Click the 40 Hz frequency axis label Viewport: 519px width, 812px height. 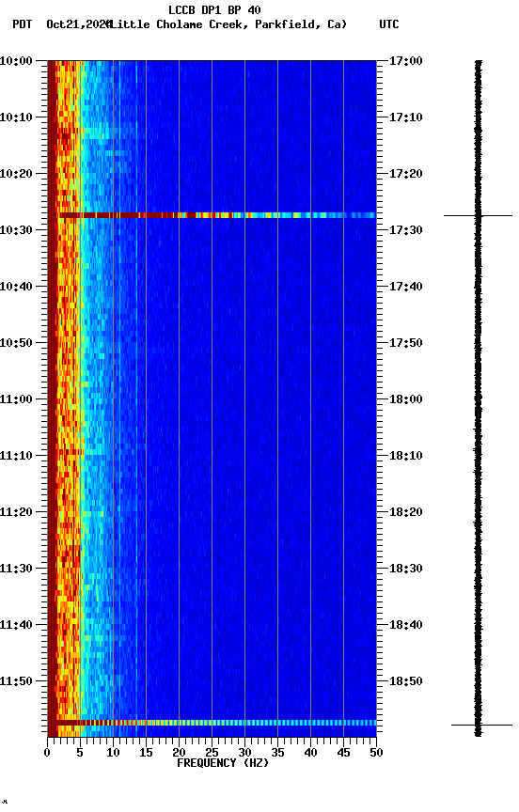310,753
